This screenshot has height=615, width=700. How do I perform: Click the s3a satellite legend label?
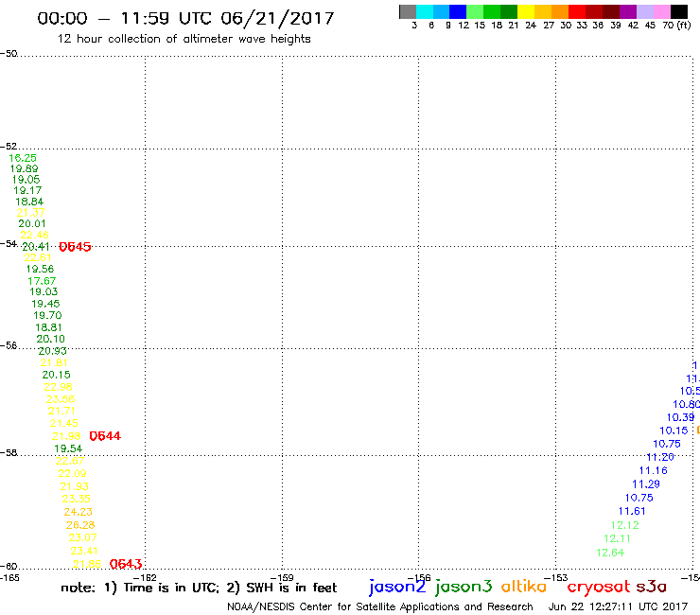[651, 587]
